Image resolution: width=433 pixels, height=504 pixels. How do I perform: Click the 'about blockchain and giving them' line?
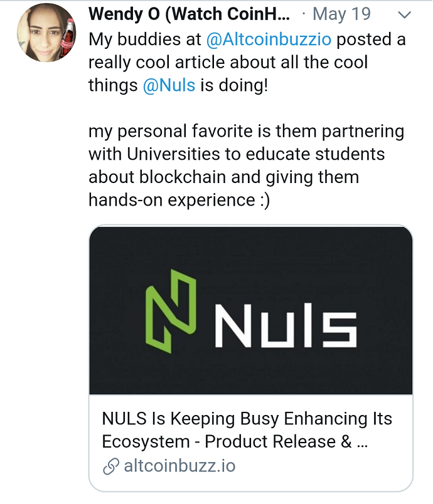pyautogui.click(x=223, y=177)
